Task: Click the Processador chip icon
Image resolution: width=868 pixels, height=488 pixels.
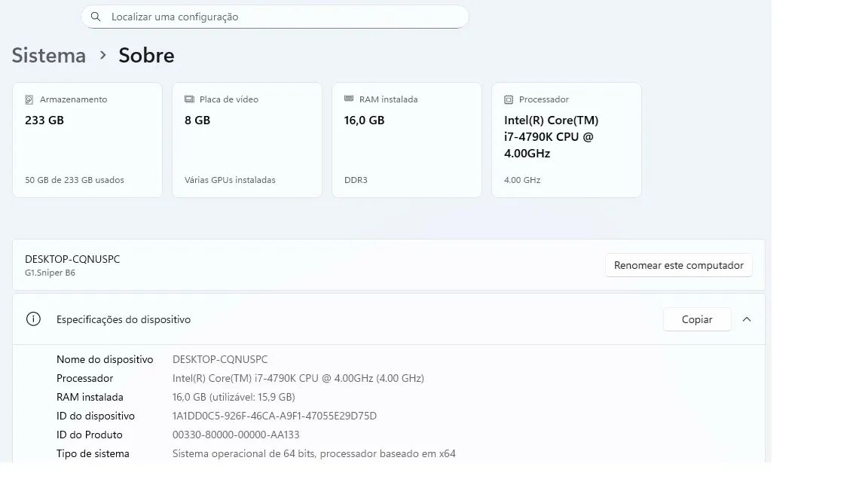Action: 508,99
